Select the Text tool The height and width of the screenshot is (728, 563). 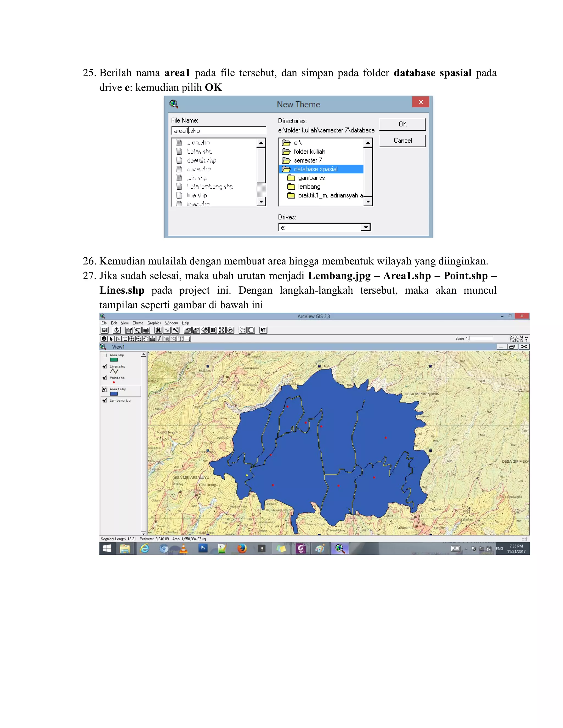click(181, 339)
